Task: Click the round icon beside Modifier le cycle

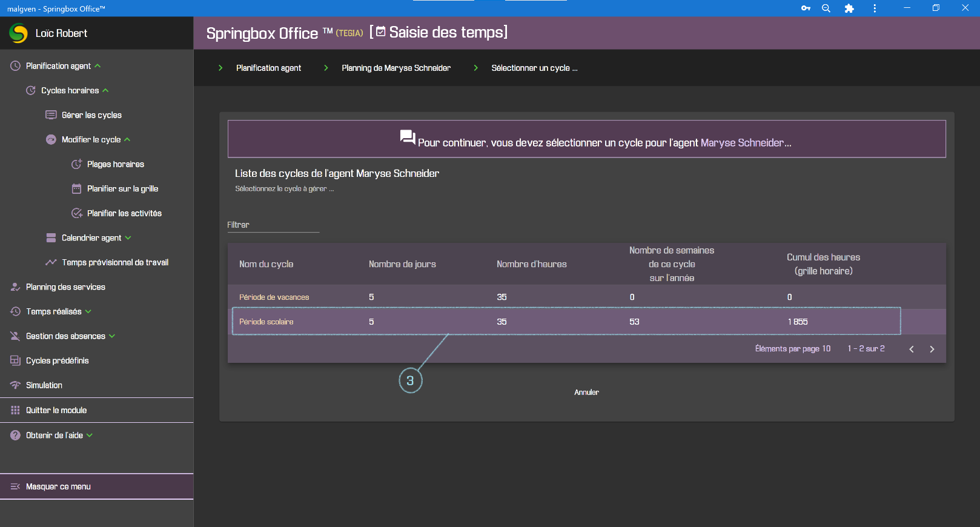Action: [51, 139]
